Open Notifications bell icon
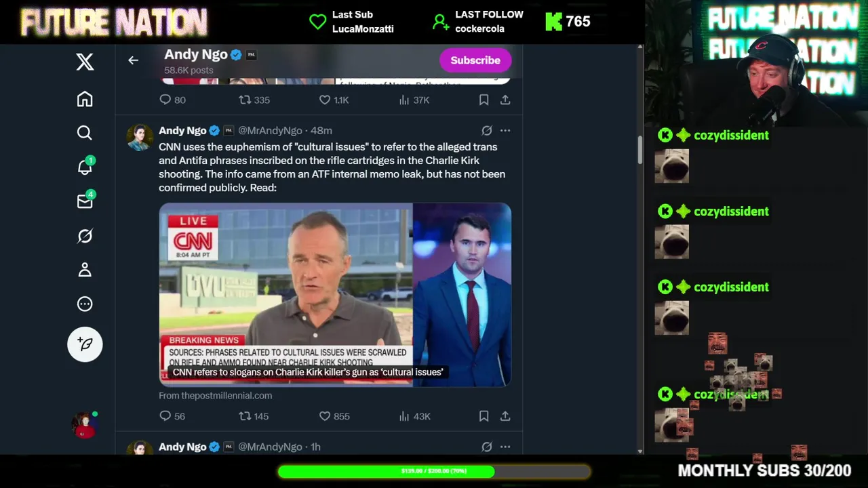868x488 pixels. tap(85, 167)
